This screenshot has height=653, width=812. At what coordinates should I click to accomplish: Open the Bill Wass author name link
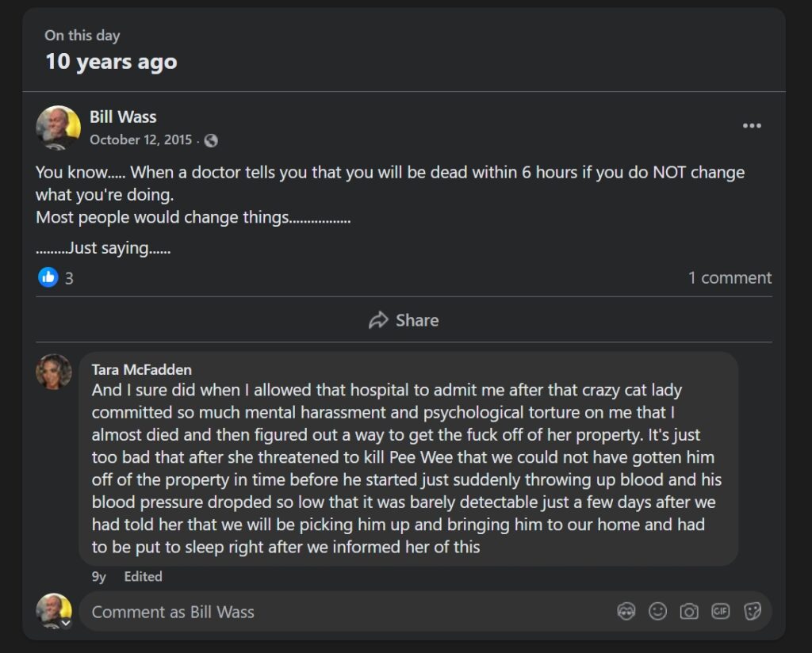[x=123, y=117]
